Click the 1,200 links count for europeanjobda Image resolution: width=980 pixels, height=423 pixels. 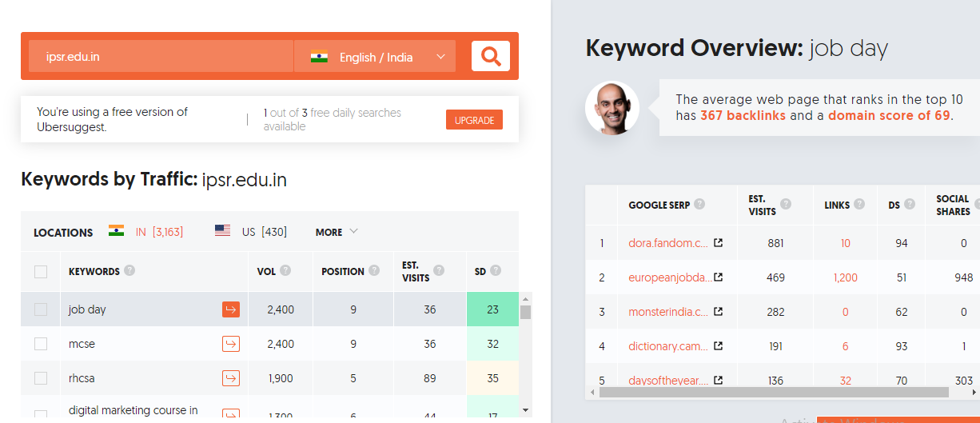coord(845,277)
